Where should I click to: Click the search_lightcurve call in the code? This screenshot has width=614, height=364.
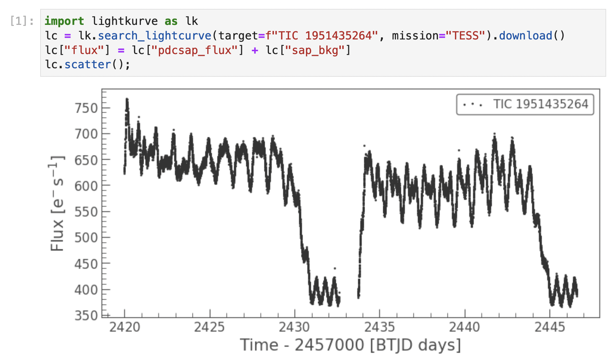[155, 36]
